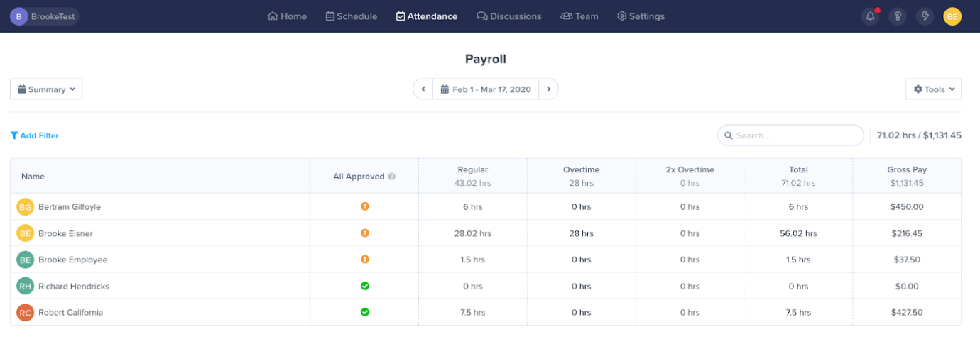Click the All Approved help tooltip icon
Viewport: 980px width, 356px height.
392,177
